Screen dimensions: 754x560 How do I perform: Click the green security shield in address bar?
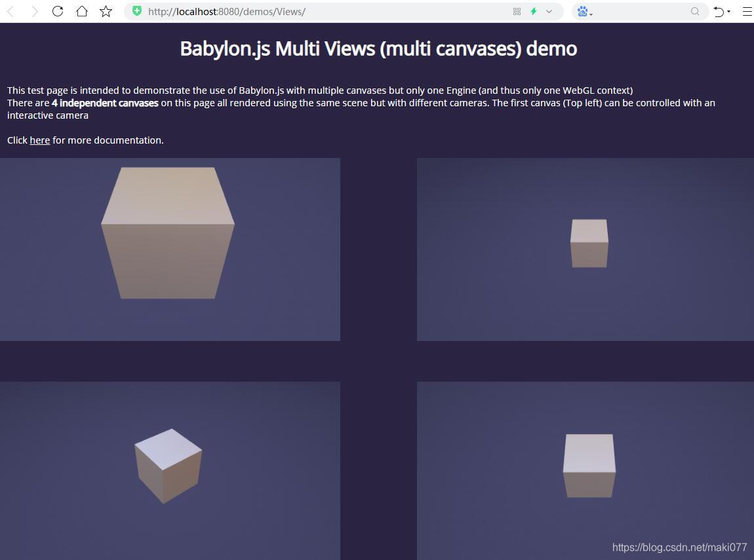pos(137,11)
